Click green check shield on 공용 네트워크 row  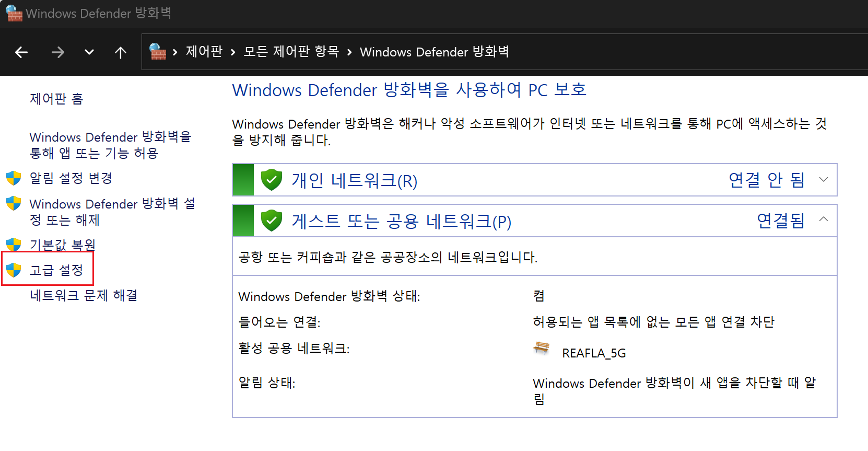tap(272, 221)
